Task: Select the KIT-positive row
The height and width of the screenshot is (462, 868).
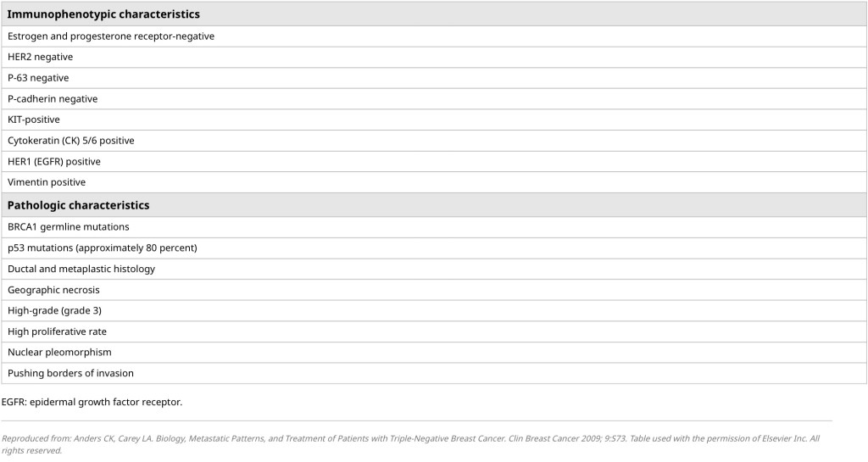Action: 34,120
